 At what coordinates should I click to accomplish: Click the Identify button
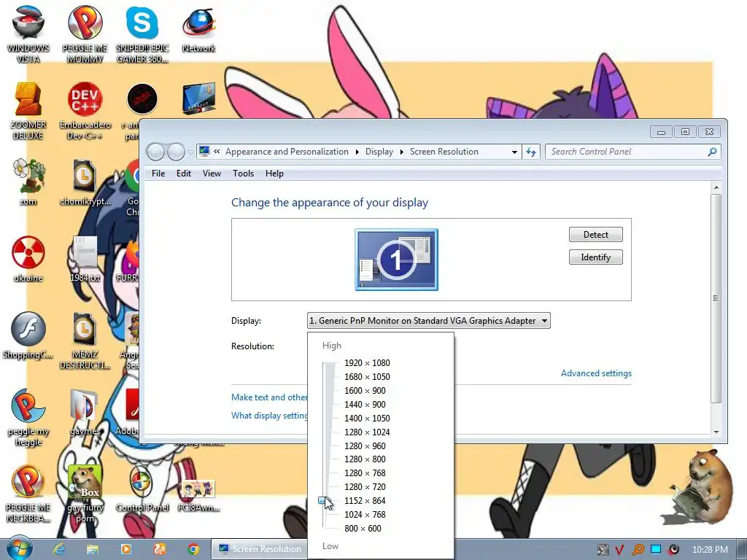click(x=595, y=257)
